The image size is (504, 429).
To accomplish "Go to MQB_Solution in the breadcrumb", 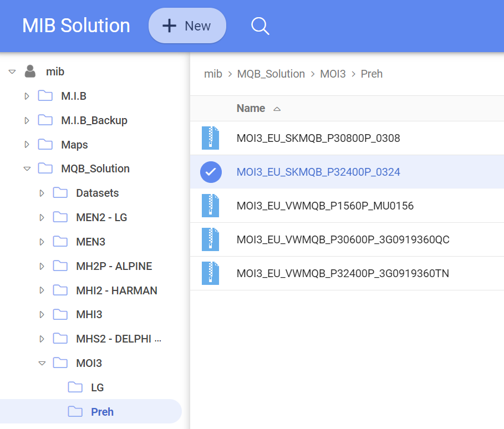I will tap(271, 74).
